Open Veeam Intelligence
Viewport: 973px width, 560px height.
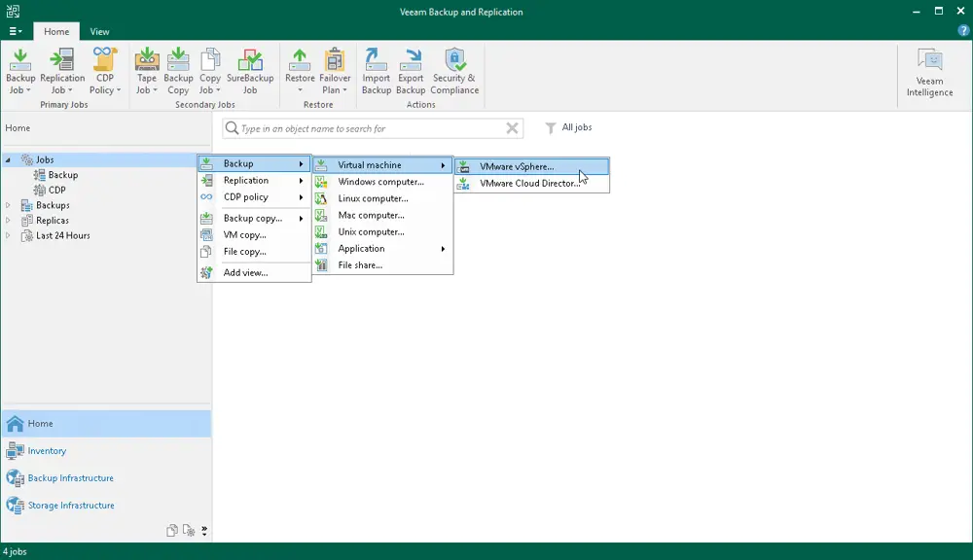click(929, 70)
